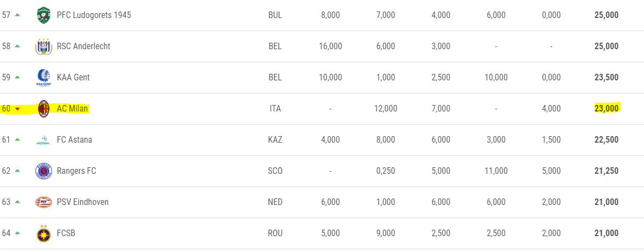Click the ITA country code
Viewport: 644px width, 252px height.
275,109
